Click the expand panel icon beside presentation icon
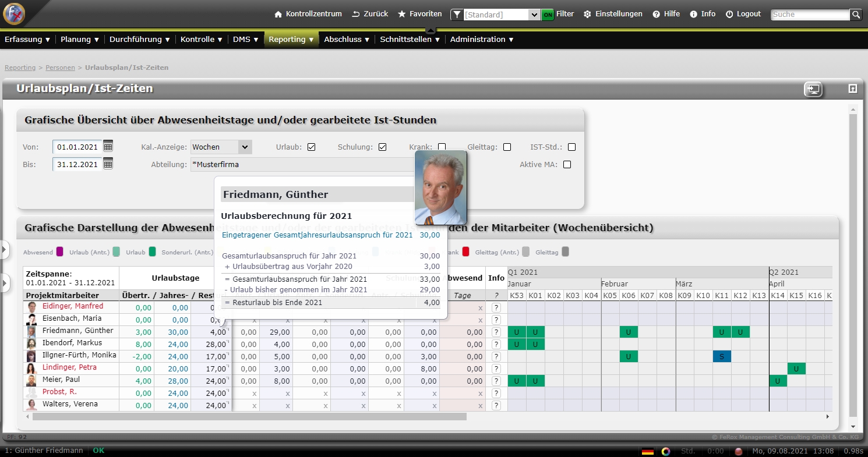 pyautogui.click(x=852, y=89)
